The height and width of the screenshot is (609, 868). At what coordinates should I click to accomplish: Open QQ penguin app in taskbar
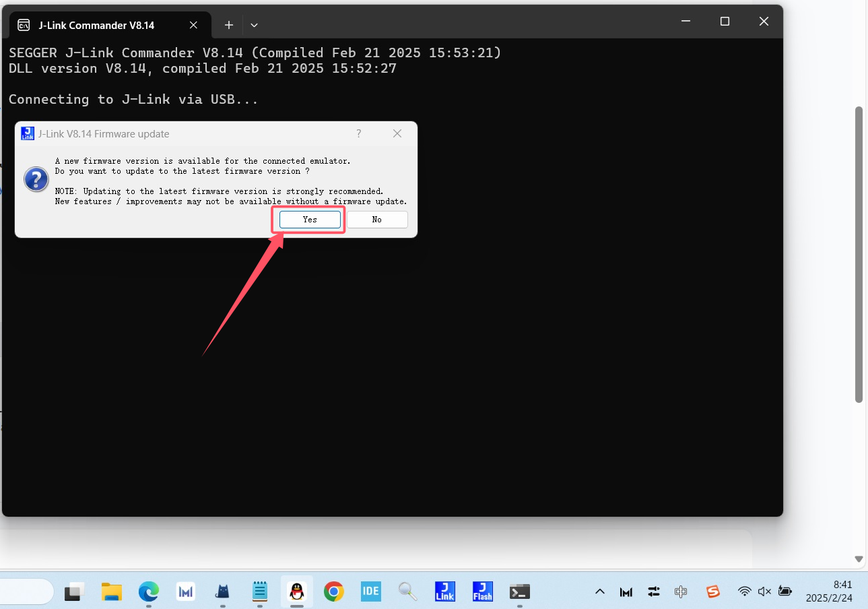click(296, 591)
